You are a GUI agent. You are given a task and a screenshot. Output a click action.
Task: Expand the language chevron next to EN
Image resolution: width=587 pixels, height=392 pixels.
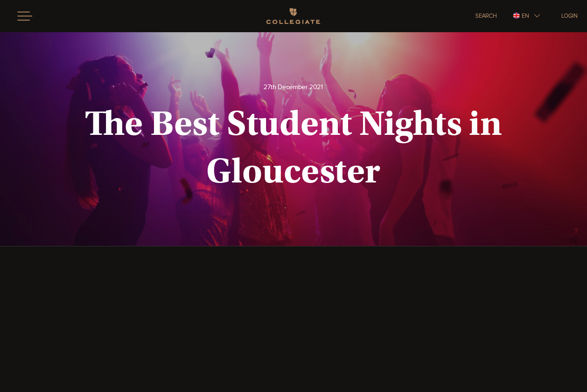[537, 16]
